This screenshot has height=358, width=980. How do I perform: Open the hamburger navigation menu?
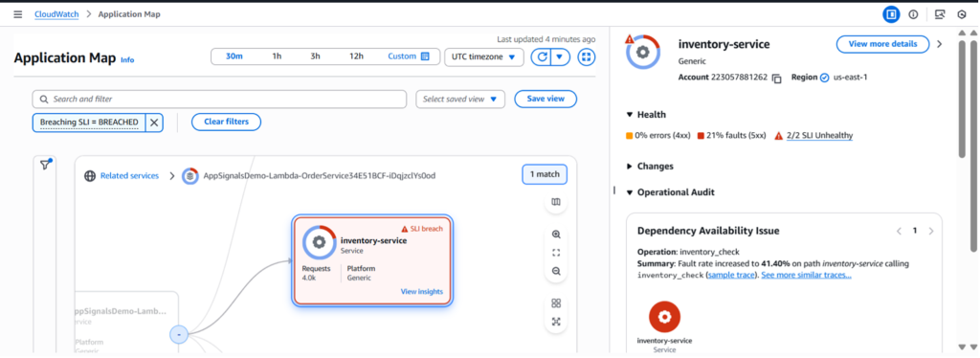point(17,14)
